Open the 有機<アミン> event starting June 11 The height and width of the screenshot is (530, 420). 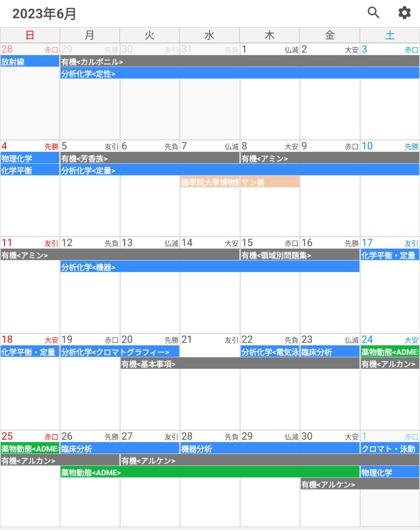pyautogui.click(x=120, y=255)
